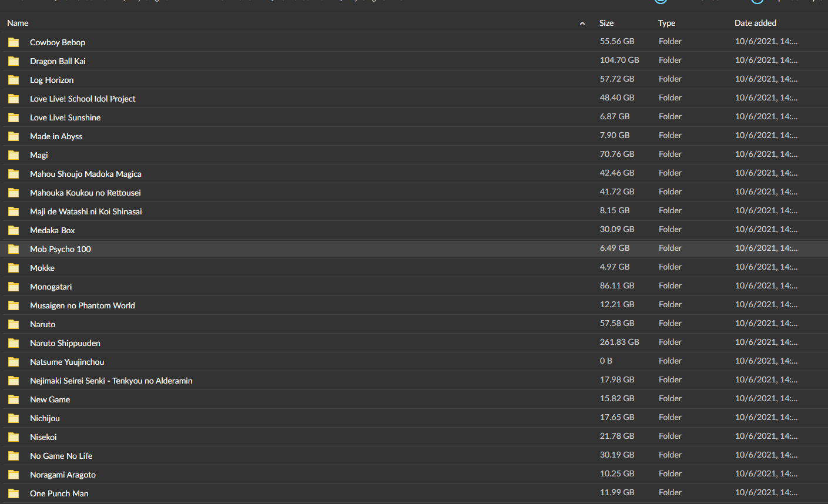Sort by the Type column header

(667, 23)
